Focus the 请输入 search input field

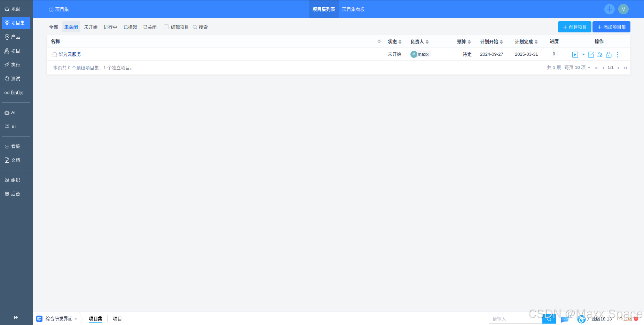tap(516, 319)
